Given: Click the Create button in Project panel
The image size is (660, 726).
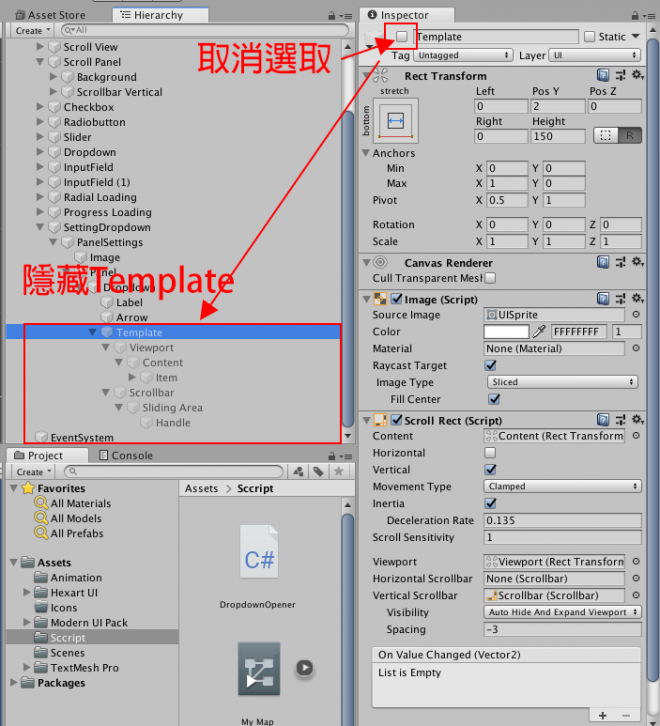Looking at the screenshot, I should click(x=30, y=472).
